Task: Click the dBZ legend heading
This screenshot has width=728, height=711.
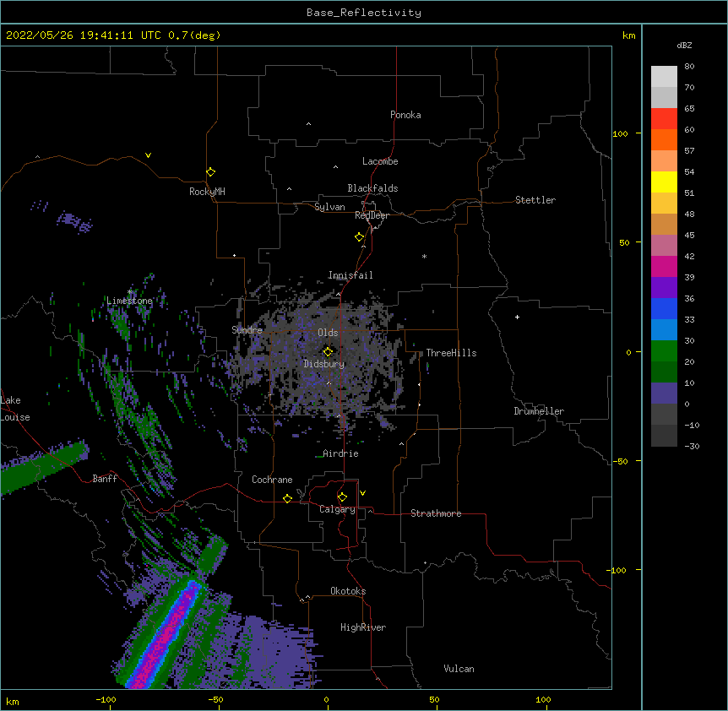Action: 684,45
